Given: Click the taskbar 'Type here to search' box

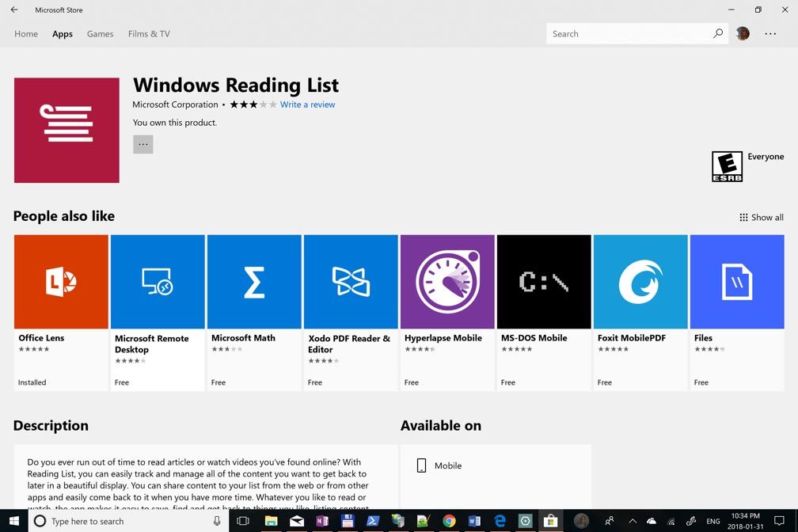Looking at the screenshot, I should (x=128, y=521).
